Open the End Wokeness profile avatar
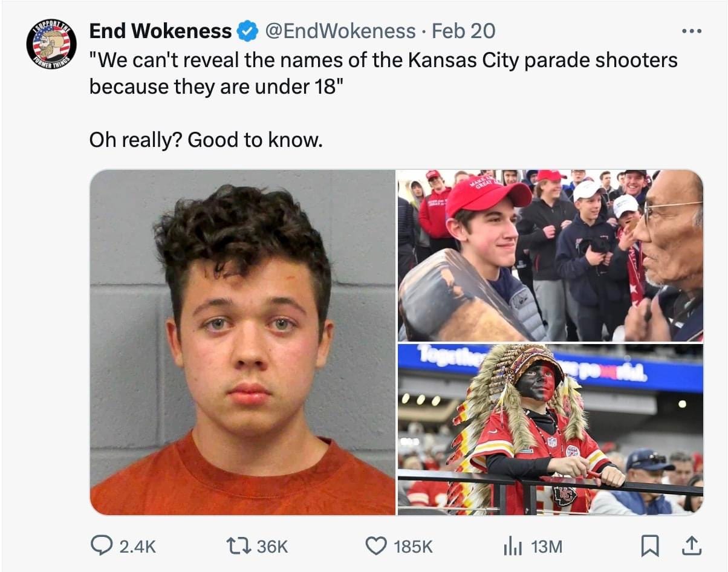The image size is (728, 572). tap(51, 45)
